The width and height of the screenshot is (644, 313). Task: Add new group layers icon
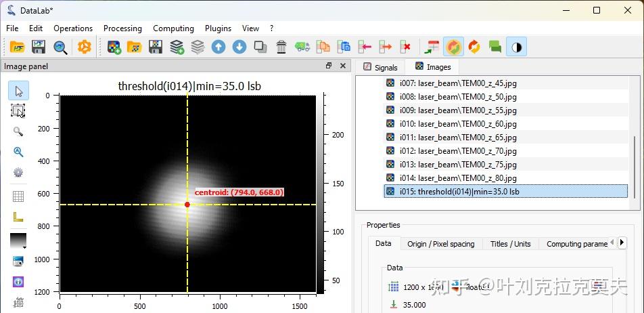pyautogui.click(x=177, y=47)
